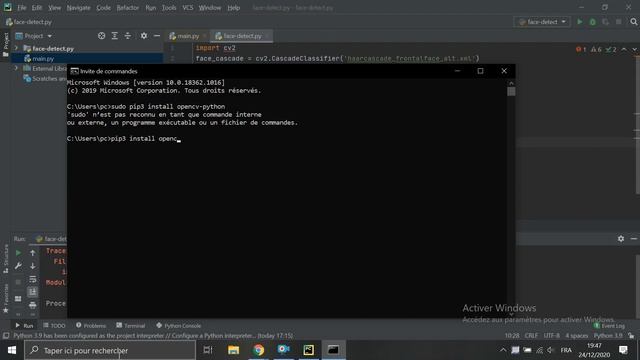Image resolution: width=640 pixels, height=360 pixels.
Task: Open the Navigate menu
Action: tap(78, 8)
